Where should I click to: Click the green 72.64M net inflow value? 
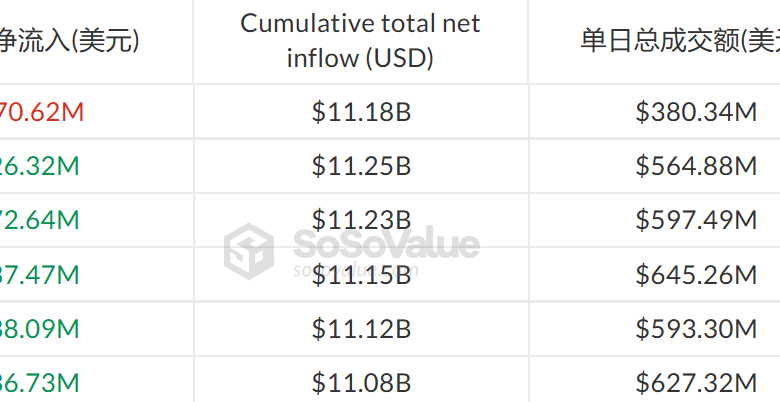tap(40, 219)
